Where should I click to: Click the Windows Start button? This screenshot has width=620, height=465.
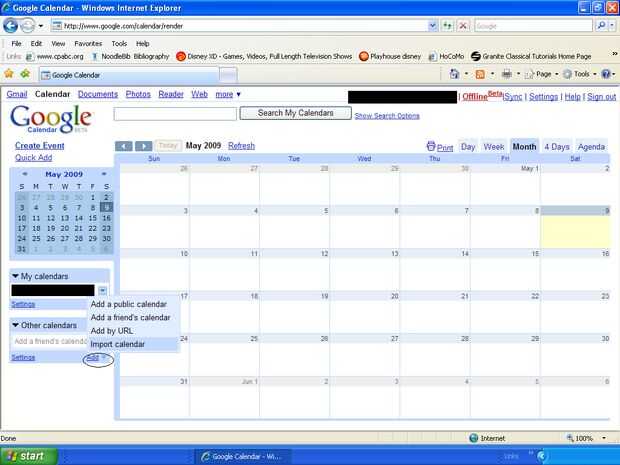coord(29,456)
